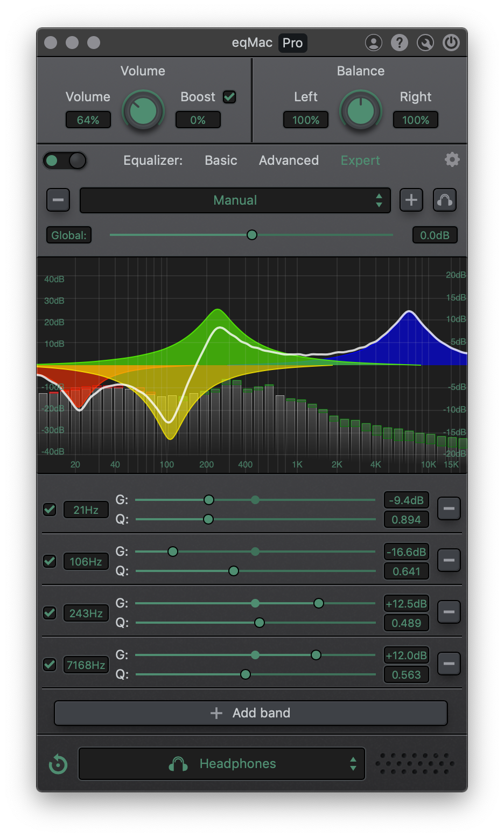Click the 0.0dB global gain field
Viewport: 504px width, 837px height.
click(435, 235)
